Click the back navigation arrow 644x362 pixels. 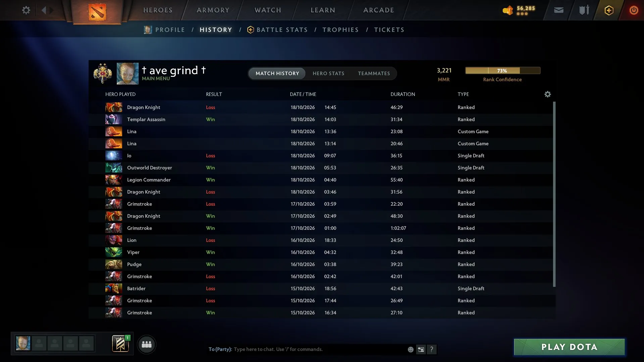tap(44, 10)
